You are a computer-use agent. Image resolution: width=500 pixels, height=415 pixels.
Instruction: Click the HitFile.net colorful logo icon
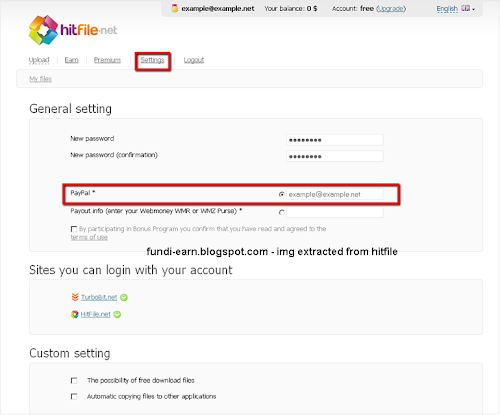coord(75,314)
